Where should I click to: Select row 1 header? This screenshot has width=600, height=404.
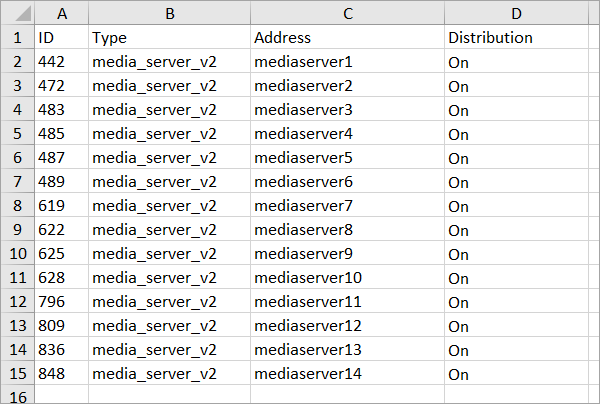pyautogui.click(x=17, y=38)
